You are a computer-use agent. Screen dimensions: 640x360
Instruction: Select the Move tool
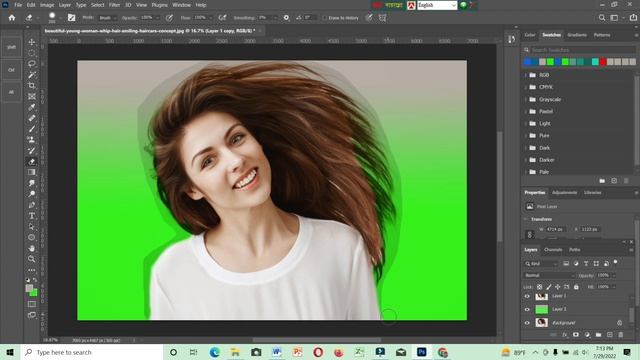pyautogui.click(x=32, y=42)
